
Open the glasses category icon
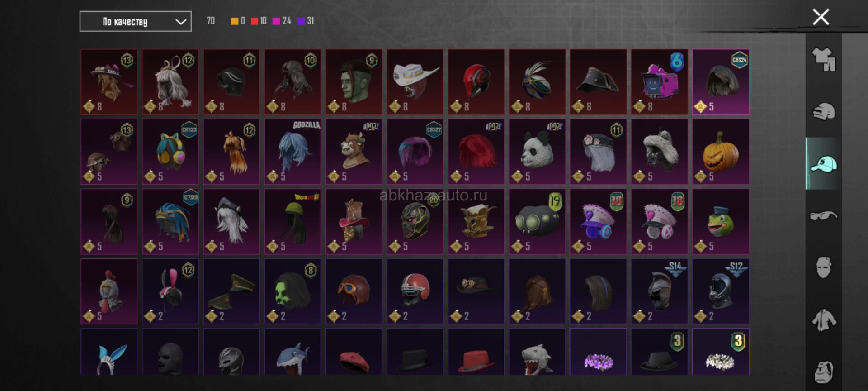(824, 216)
